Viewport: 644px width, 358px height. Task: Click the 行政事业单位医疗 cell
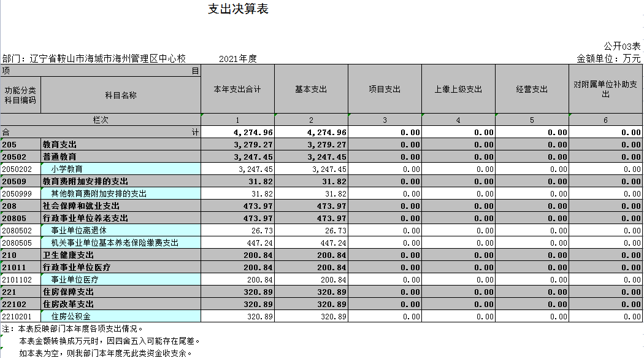click(x=121, y=268)
